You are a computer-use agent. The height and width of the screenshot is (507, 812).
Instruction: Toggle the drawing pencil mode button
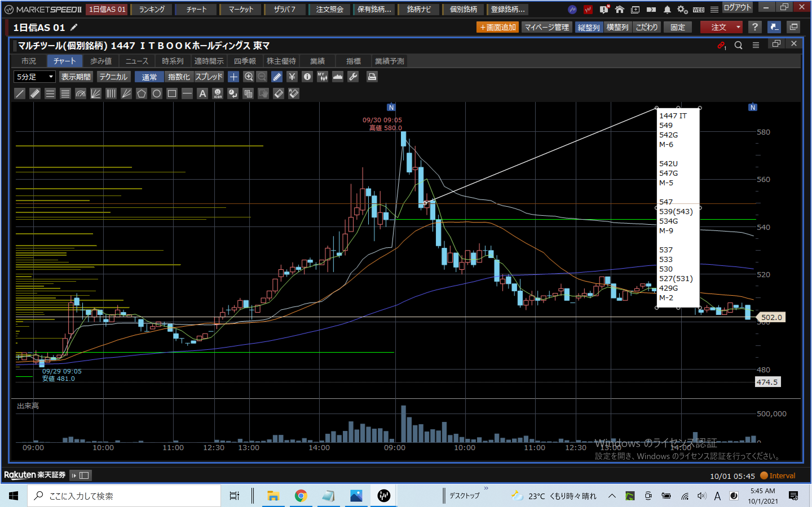[x=277, y=77]
